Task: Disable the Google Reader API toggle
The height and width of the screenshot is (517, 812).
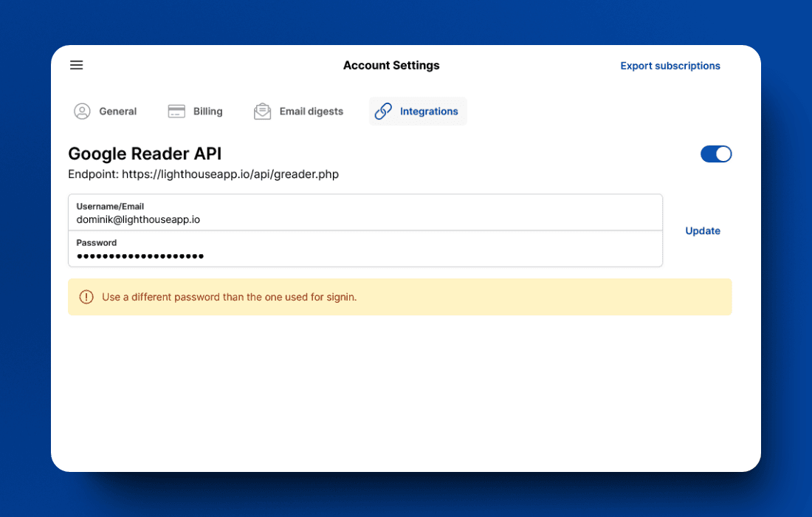Action: point(715,154)
